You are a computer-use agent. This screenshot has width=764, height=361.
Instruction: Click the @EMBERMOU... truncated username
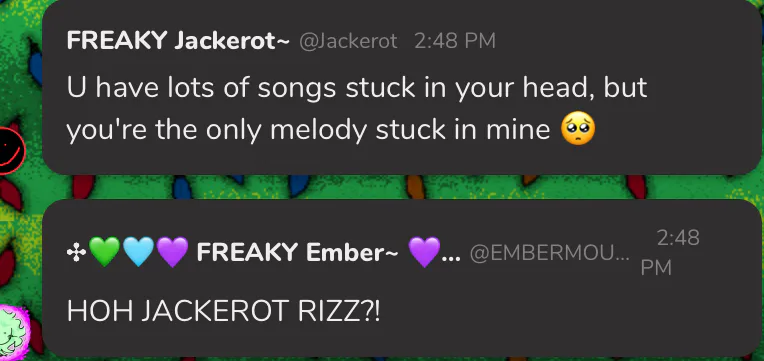[549, 253]
